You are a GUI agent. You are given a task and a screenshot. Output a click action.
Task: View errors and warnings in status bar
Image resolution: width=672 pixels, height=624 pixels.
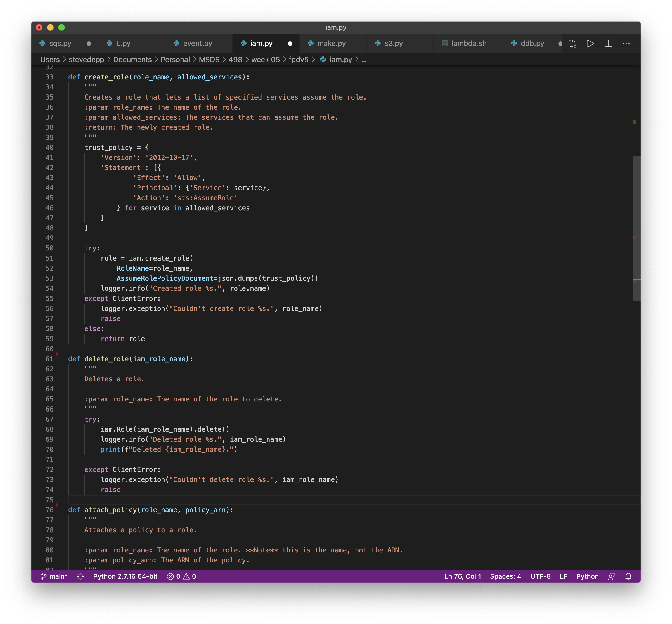[x=181, y=576]
